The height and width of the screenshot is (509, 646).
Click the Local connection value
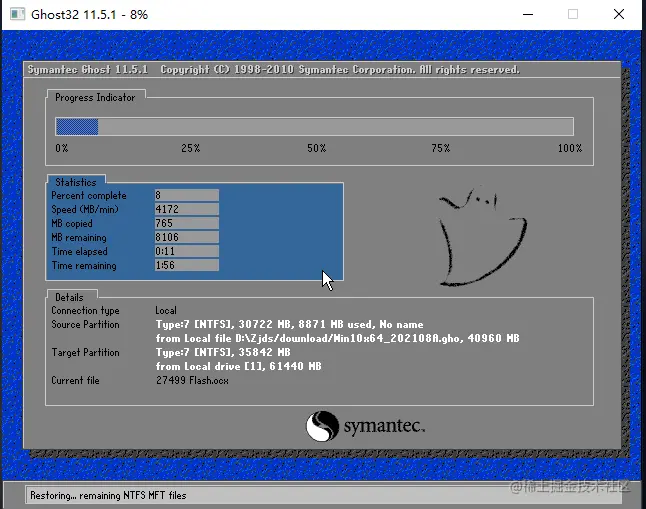(x=166, y=310)
